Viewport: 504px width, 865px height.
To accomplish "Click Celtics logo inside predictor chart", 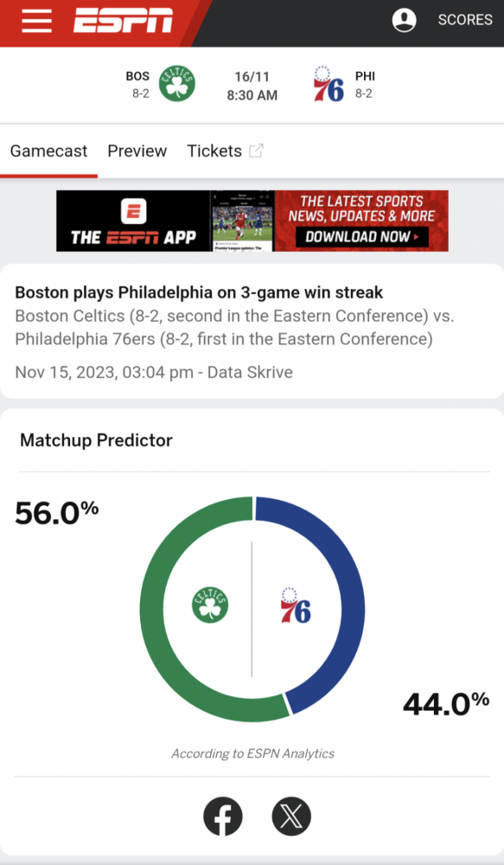I will pos(210,605).
